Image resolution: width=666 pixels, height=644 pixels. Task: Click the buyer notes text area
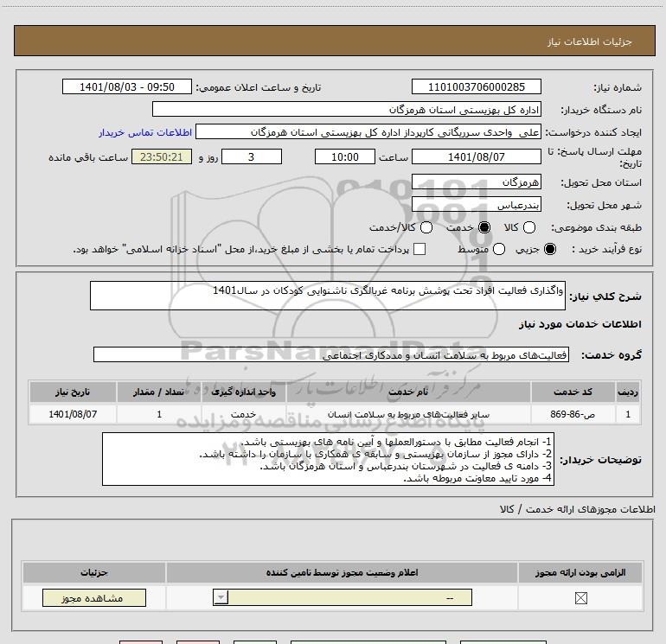pyautogui.click(x=328, y=459)
